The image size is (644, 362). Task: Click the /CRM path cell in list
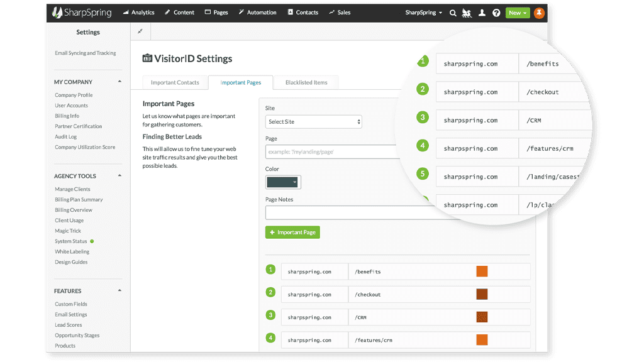pyautogui.click(x=439, y=317)
